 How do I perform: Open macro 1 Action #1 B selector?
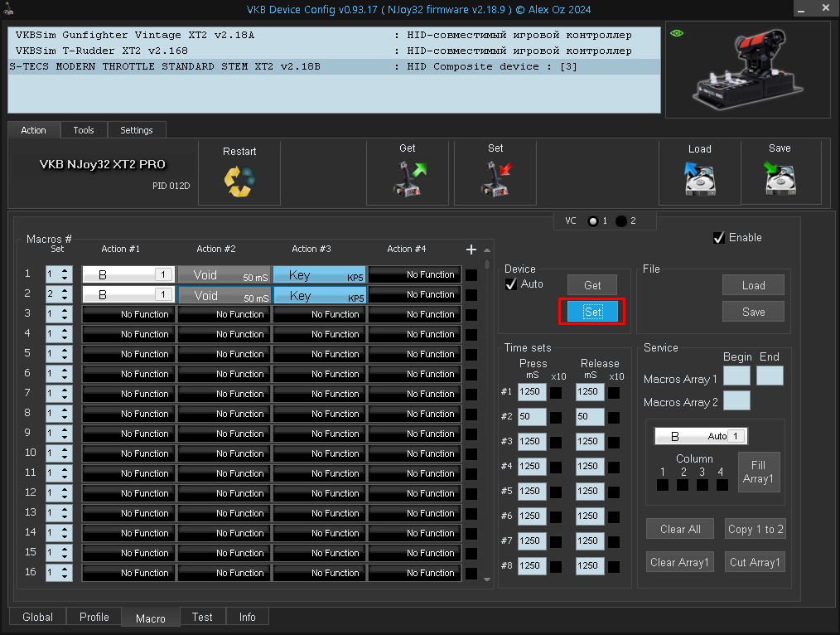coord(128,274)
